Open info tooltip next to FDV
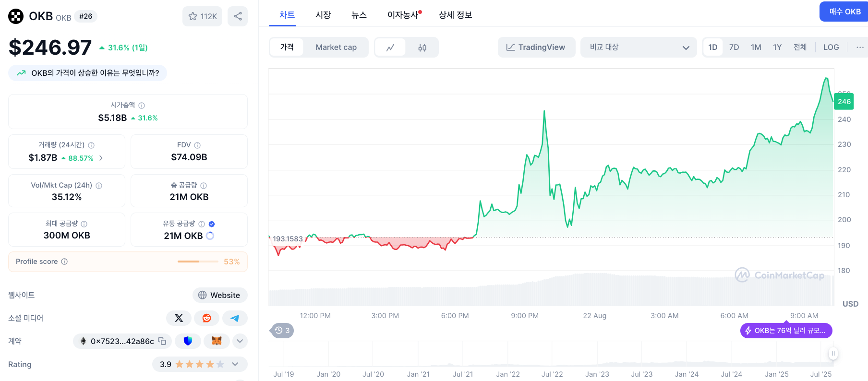Viewport: 868px width, 381px height. point(197,145)
